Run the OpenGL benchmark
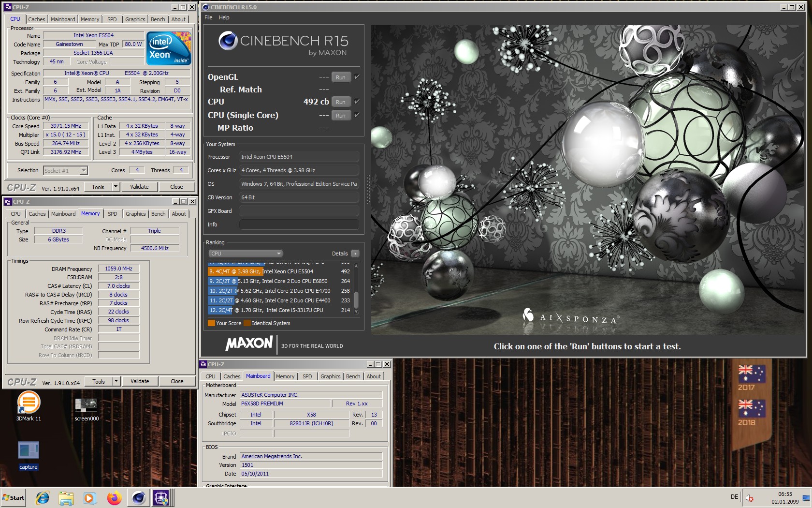This screenshot has height=508, width=812. click(x=341, y=77)
